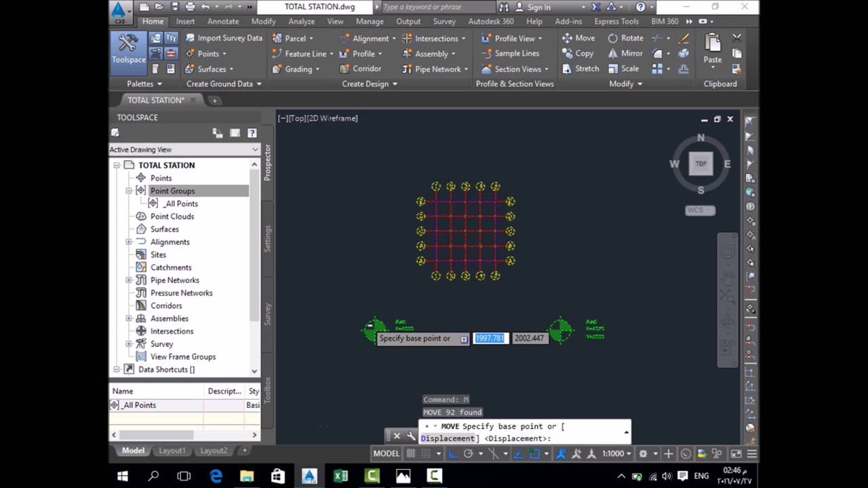Click the Windows Start button
This screenshot has width=868, height=488.
123,476
